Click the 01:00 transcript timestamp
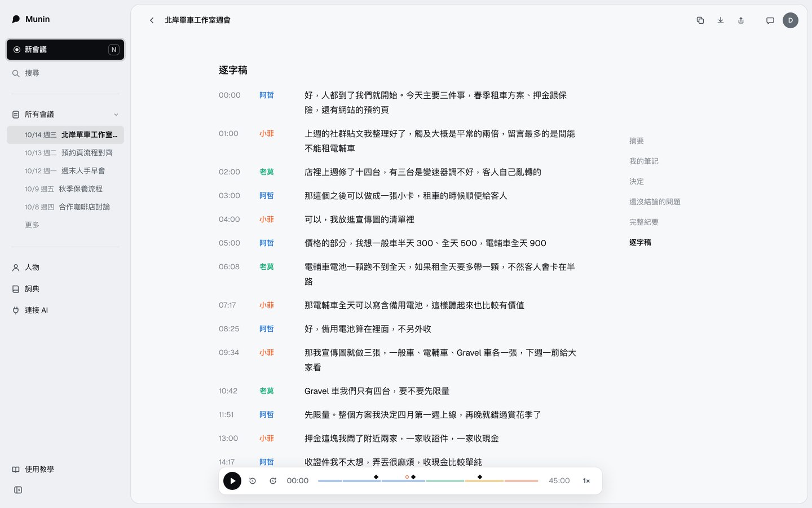Screen dimensions: 812x508 tap(228, 134)
